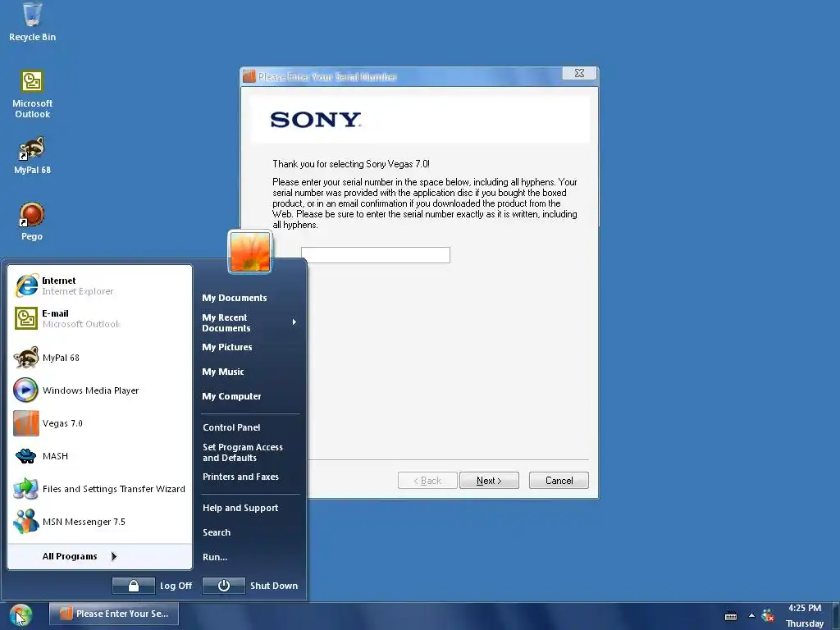Screen dimensions: 840x630
Task: Select the Pego desktop shortcut
Action: [x=32, y=221]
